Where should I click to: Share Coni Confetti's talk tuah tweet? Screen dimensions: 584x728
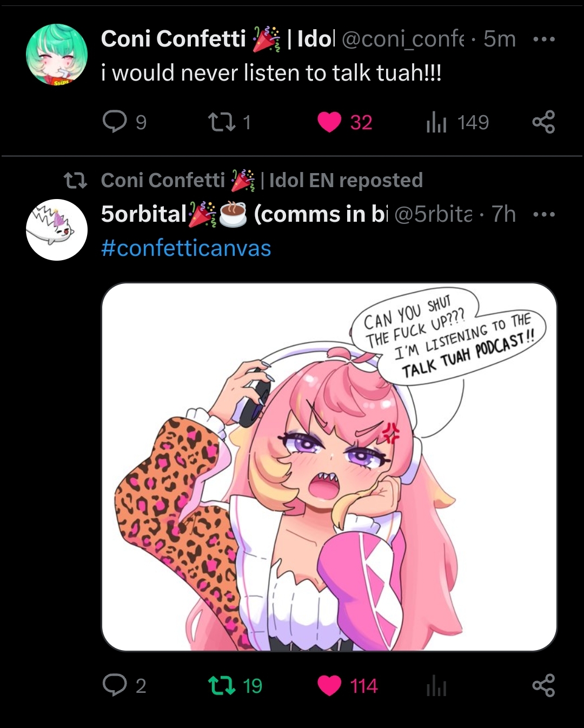543,122
